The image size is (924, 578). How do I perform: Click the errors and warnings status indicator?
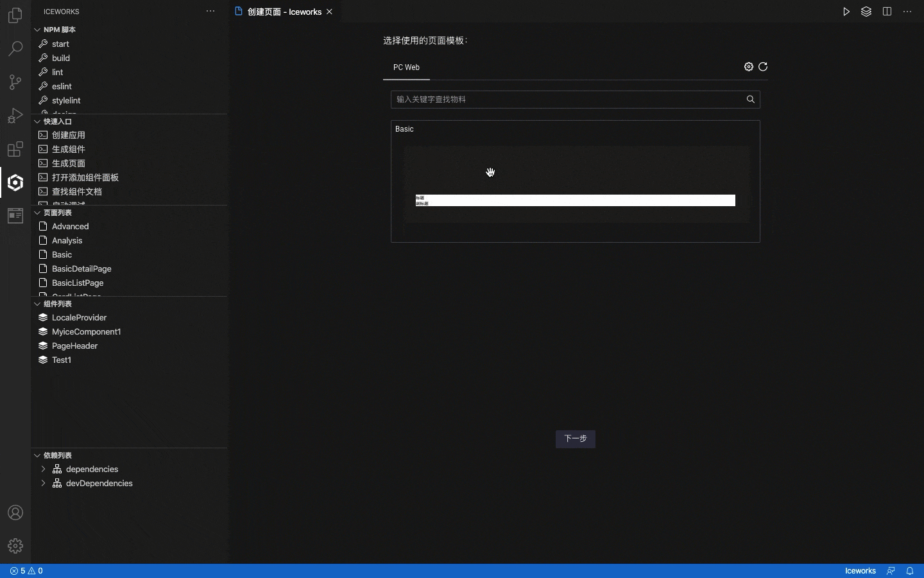(26, 571)
